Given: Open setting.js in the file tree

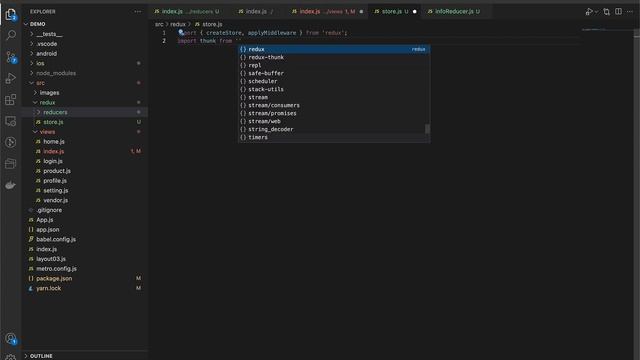Looking at the screenshot, I should point(85,191).
